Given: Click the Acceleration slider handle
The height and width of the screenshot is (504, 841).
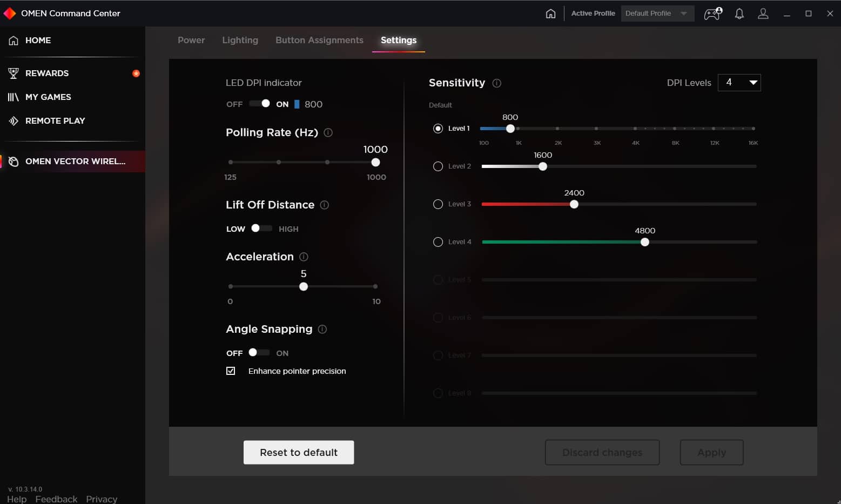Looking at the screenshot, I should click(304, 286).
